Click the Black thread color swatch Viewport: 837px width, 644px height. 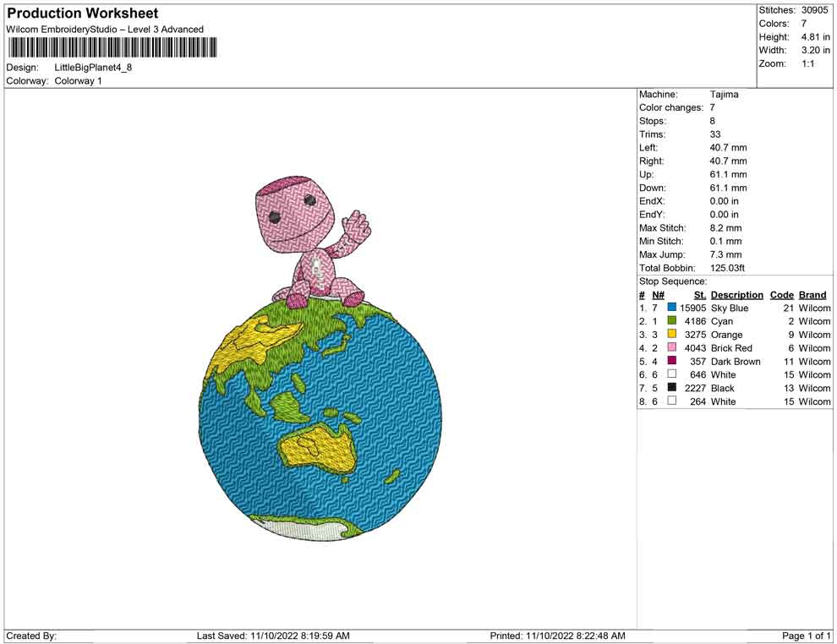tap(671, 387)
